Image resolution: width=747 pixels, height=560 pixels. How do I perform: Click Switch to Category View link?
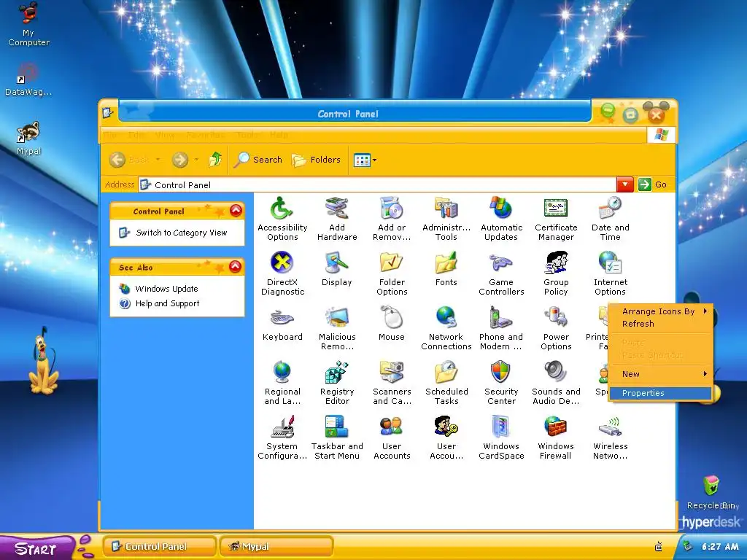182,233
